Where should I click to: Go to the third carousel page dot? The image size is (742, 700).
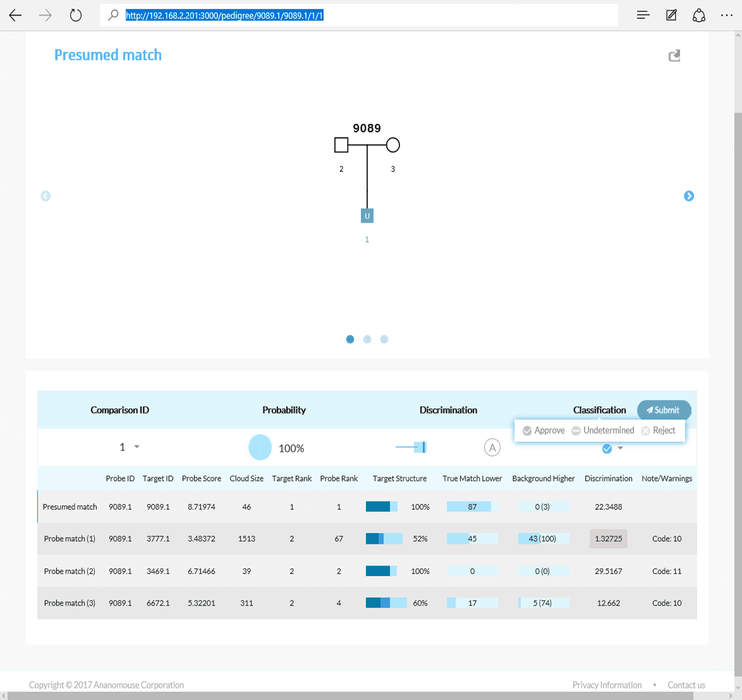(384, 340)
